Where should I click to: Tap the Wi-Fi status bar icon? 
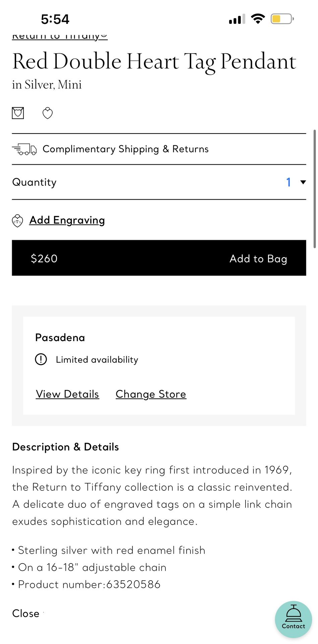point(258,19)
